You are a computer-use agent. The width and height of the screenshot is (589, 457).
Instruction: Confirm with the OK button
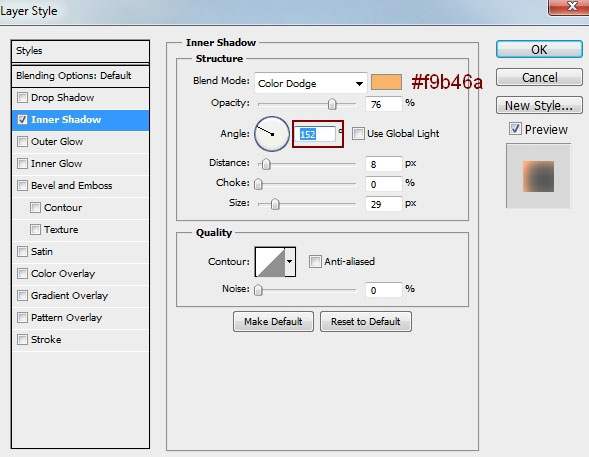pyautogui.click(x=539, y=50)
